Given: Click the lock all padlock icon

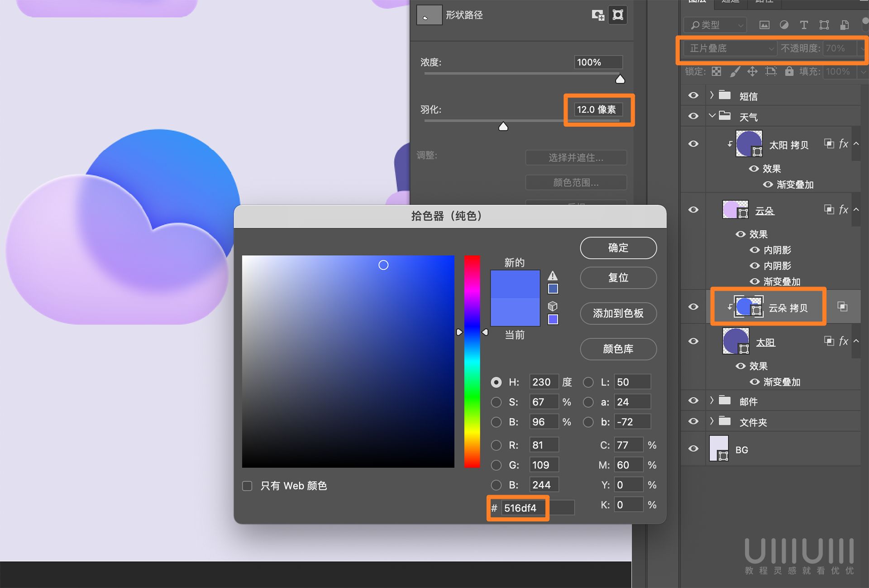Looking at the screenshot, I should point(789,72).
